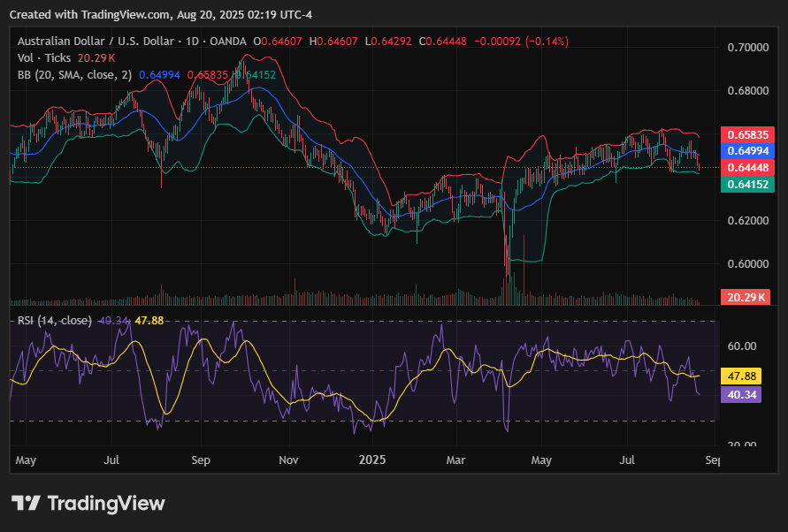The image size is (788, 532).
Task: Select the BB (20, SMA, close, 2) legend
Action: click(x=75, y=75)
